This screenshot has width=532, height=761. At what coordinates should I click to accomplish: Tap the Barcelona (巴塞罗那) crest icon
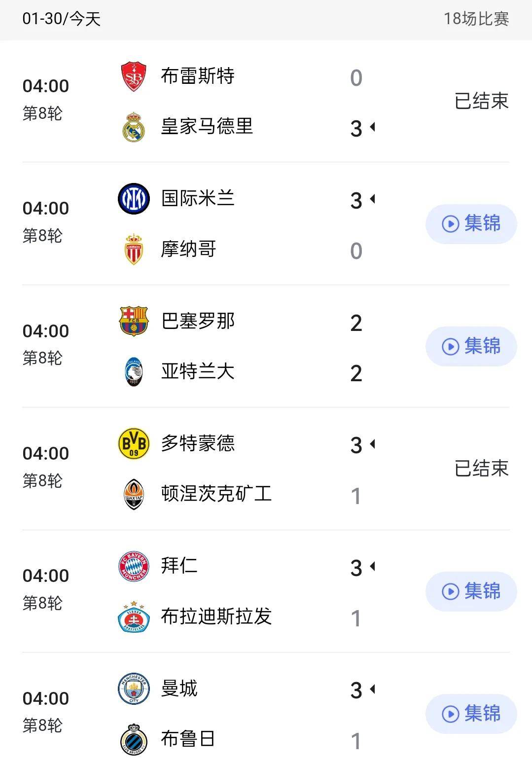point(134,321)
